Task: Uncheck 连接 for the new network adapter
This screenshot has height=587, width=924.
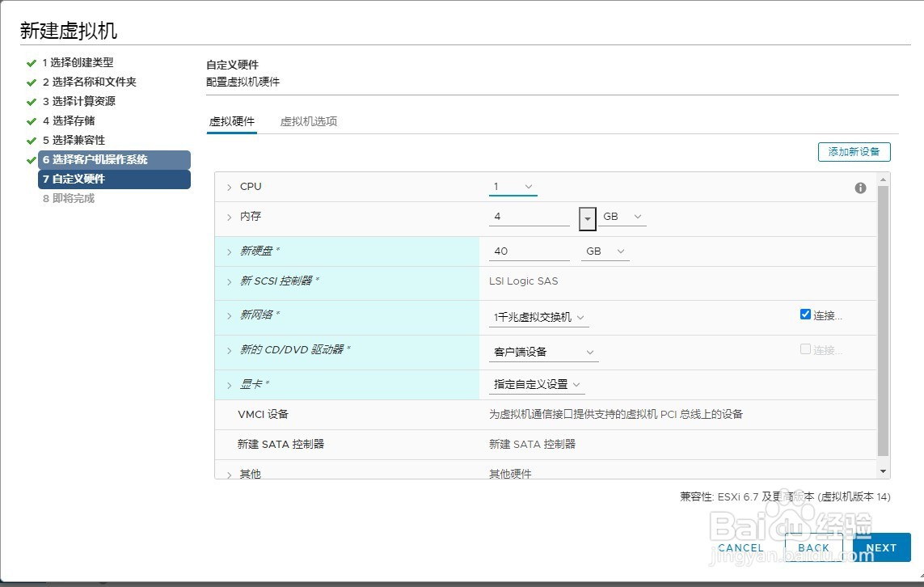Action: (805, 314)
